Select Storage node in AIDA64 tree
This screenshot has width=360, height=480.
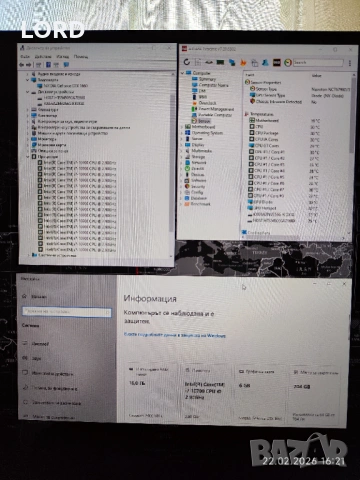(198, 157)
